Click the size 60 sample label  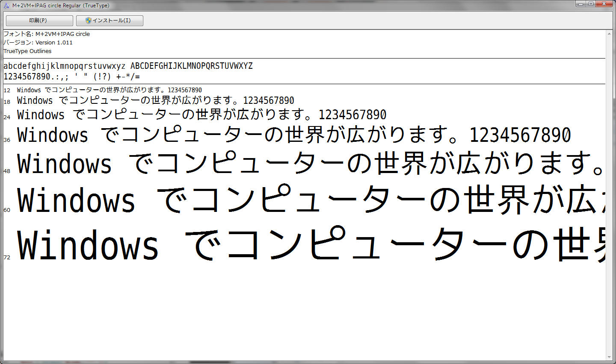(x=7, y=210)
